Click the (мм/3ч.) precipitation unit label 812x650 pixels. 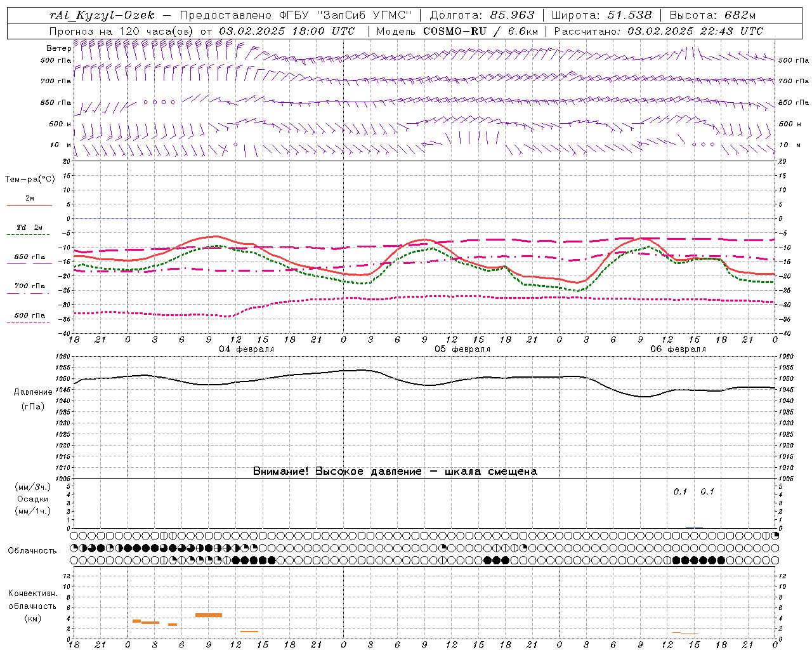tap(33, 487)
